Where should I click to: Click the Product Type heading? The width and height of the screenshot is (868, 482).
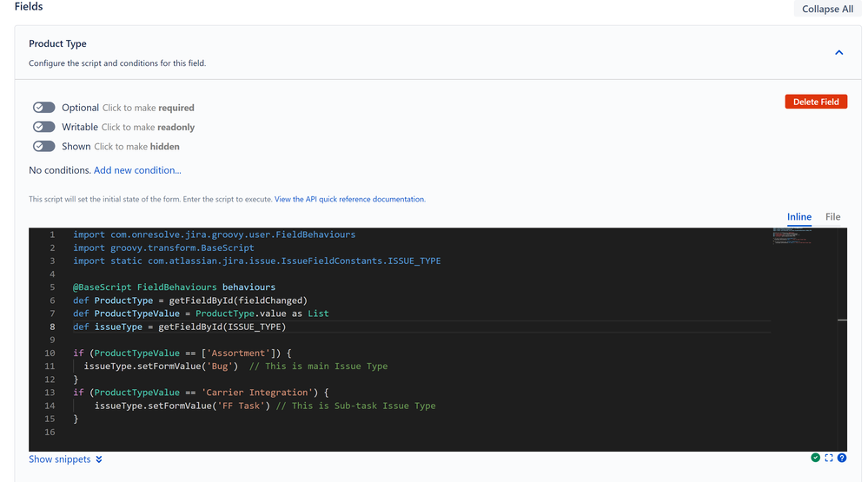(57, 43)
